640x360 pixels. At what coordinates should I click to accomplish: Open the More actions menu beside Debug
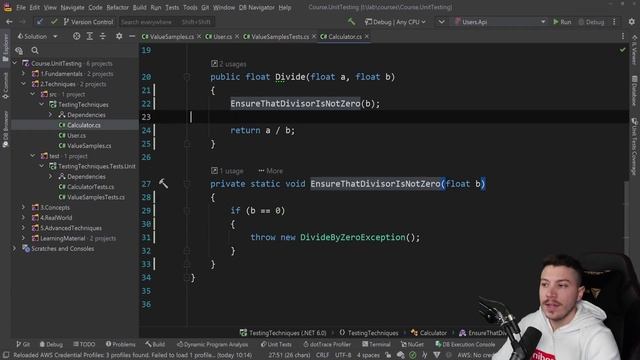(614, 22)
